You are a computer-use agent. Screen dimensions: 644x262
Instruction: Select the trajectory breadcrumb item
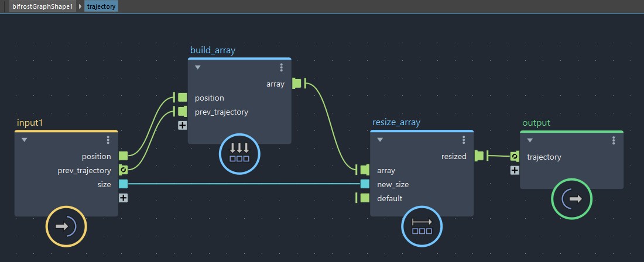101,6
